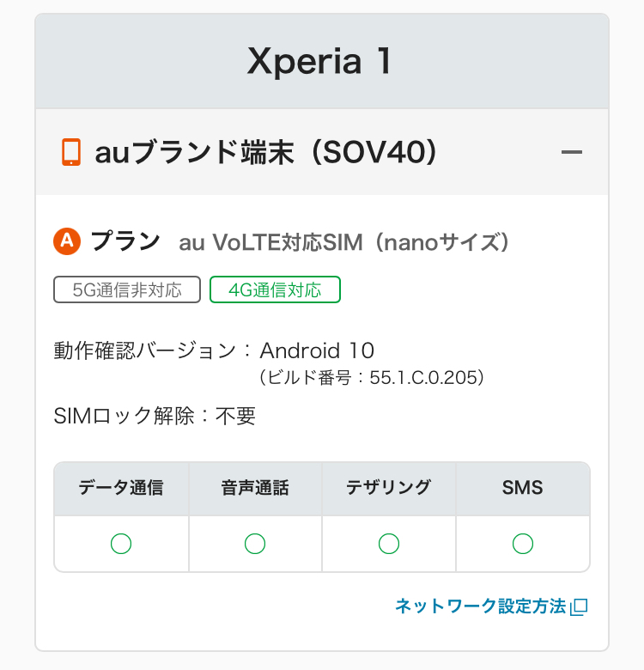The height and width of the screenshot is (670, 644).
Task: Click the orange smartphone icon
Action: [71, 153]
